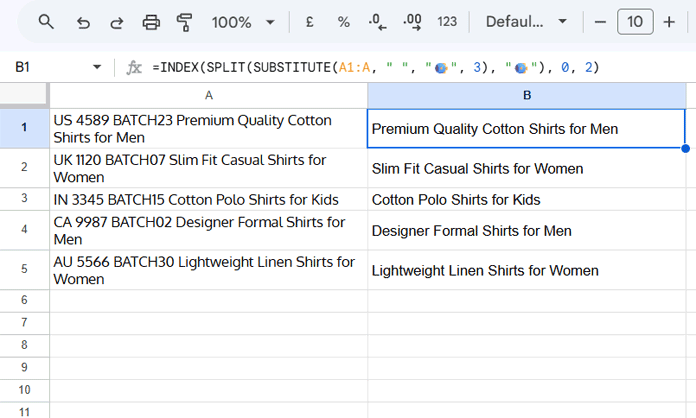
Task: Click the font size field showing 10
Action: coord(635,21)
